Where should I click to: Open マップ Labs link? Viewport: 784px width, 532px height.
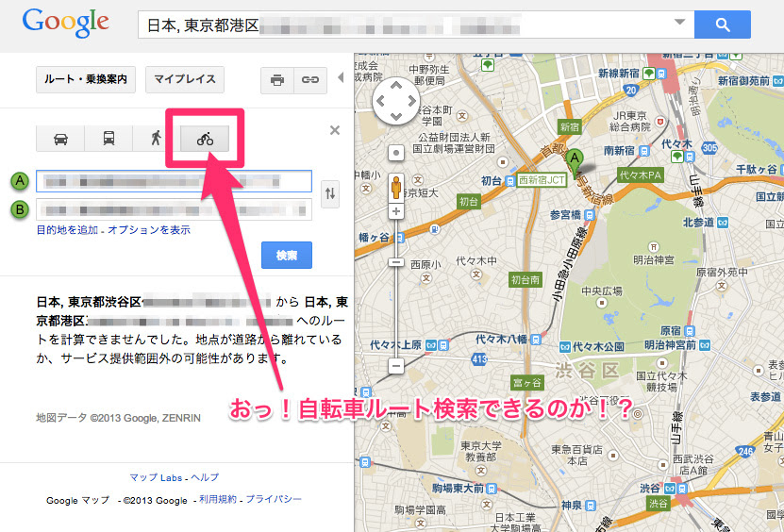(156, 477)
